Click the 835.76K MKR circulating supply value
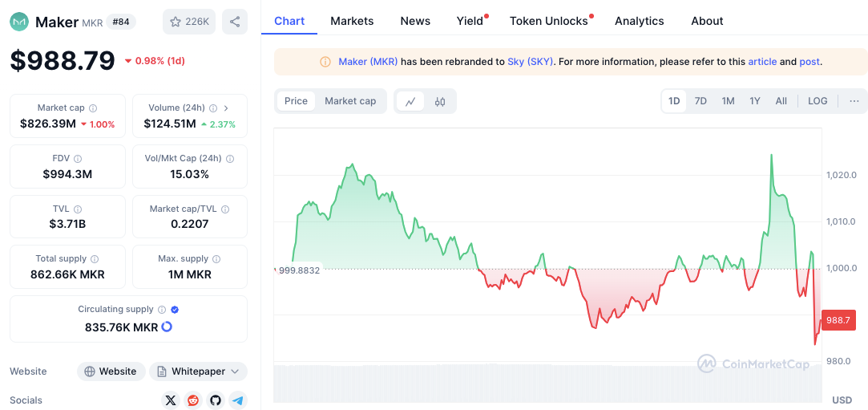Screen dimensions: 868x410 pyautogui.click(x=121, y=327)
